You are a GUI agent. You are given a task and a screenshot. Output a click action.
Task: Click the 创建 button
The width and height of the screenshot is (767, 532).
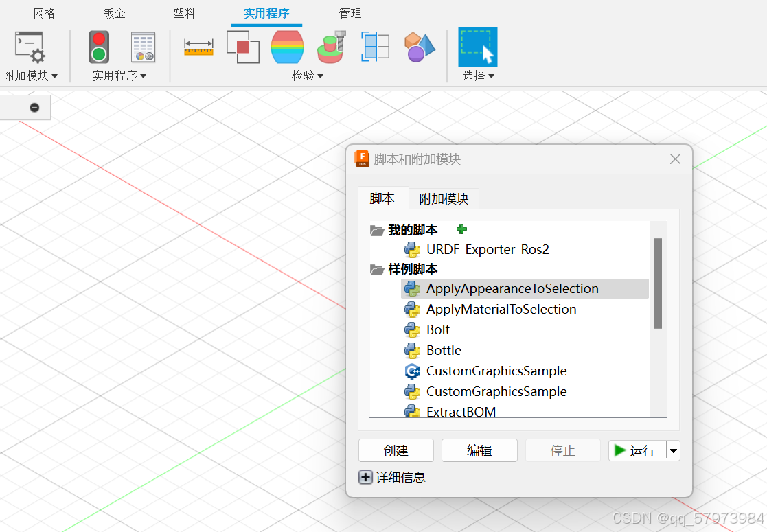(396, 450)
